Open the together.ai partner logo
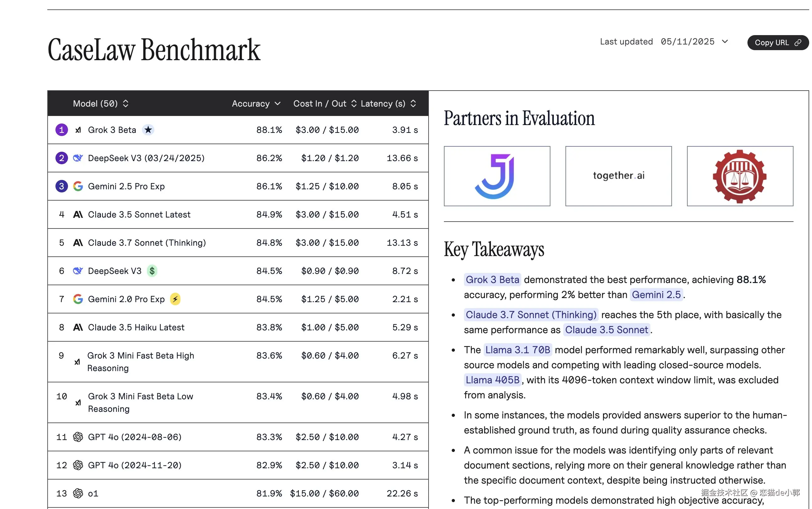The image size is (812, 509). 618,176
